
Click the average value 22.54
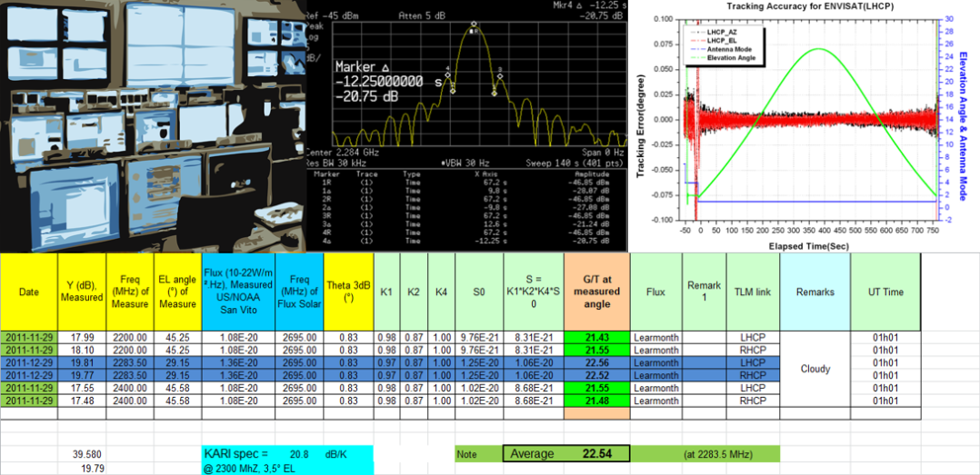pyautogui.click(x=599, y=454)
